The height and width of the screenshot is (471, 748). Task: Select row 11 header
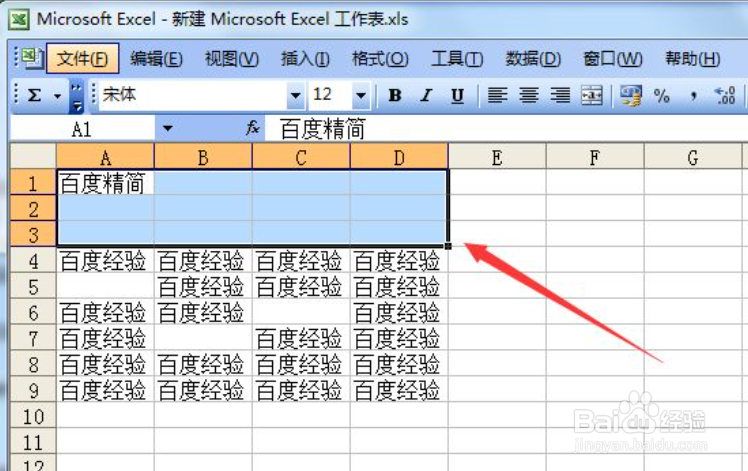[x=33, y=442]
